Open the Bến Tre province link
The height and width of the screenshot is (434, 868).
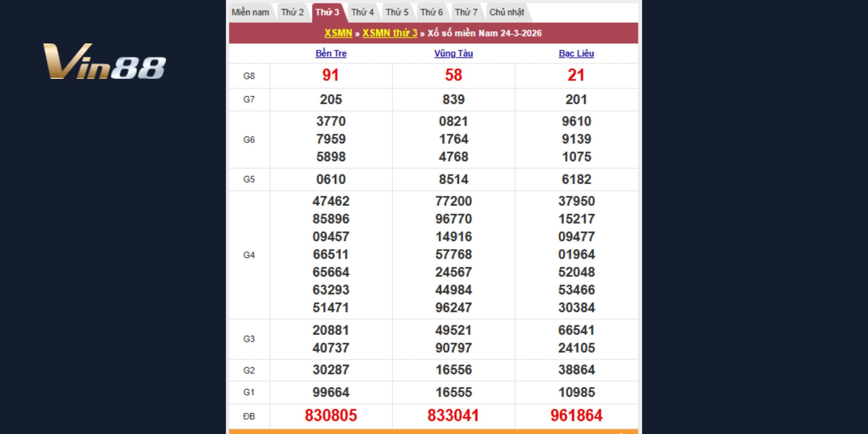(x=331, y=53)
